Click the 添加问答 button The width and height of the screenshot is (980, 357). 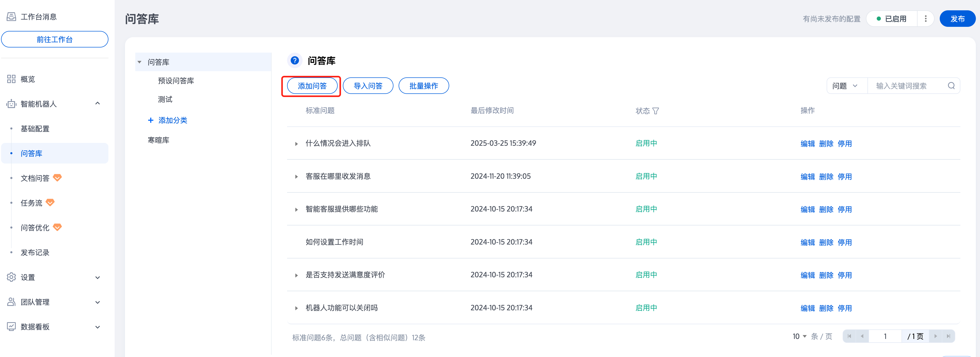(x=312, y=86)
